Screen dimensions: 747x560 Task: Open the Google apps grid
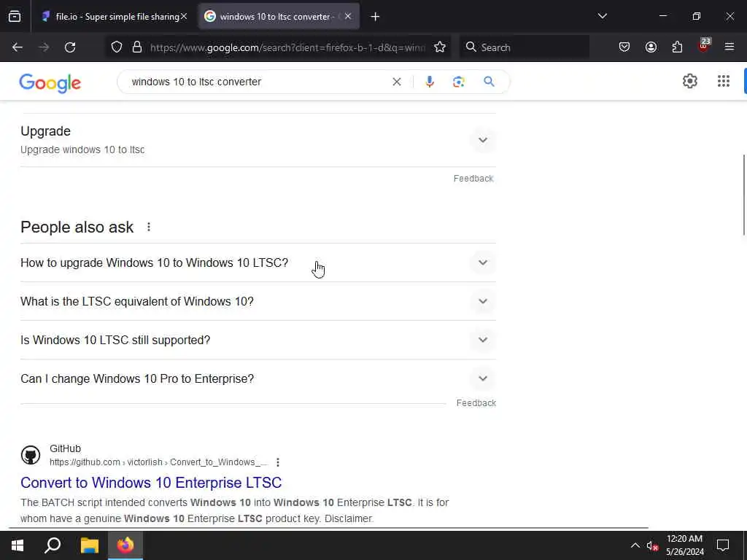point(723,82)
